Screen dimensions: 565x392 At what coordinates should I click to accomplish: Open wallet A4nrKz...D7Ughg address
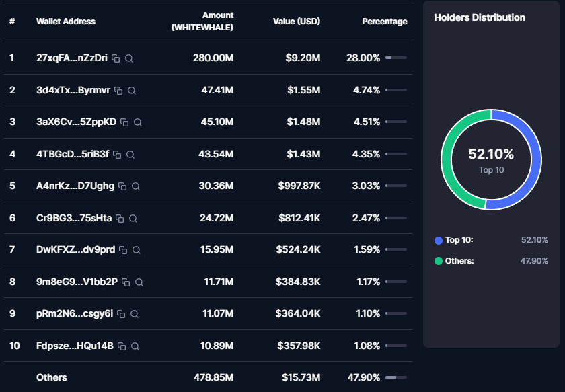click(x=75, y=186)
